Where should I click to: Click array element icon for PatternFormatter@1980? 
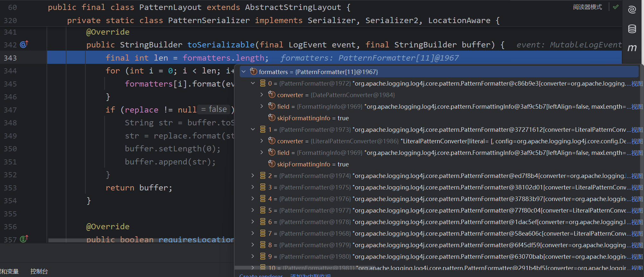pos(263,256)
